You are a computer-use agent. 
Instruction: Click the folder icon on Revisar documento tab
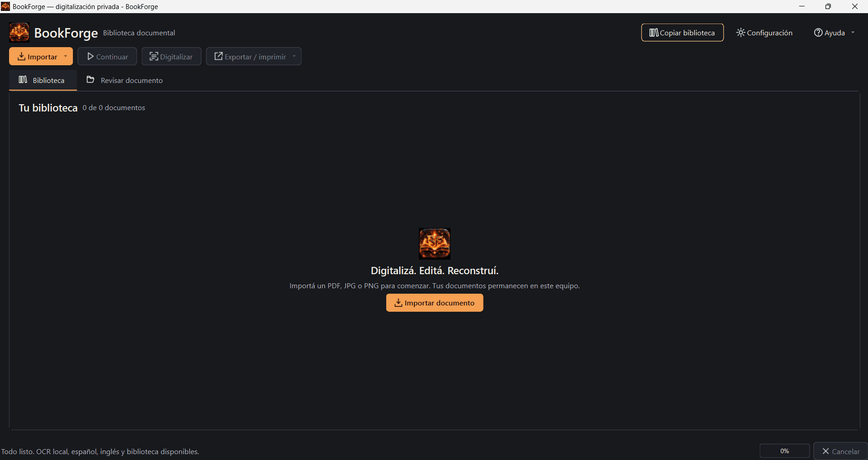click(91, 80)
